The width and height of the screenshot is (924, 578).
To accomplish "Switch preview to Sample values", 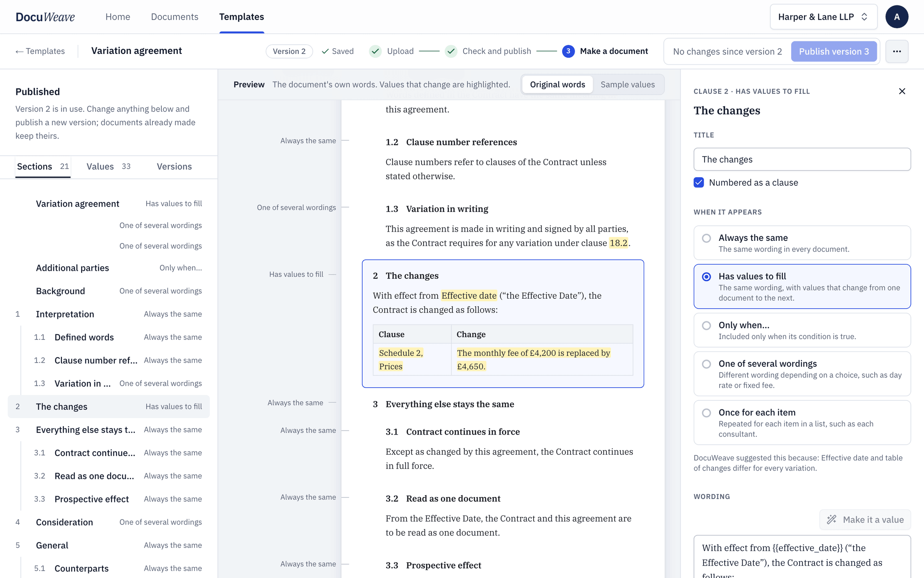I will click(x=628, y=84).
